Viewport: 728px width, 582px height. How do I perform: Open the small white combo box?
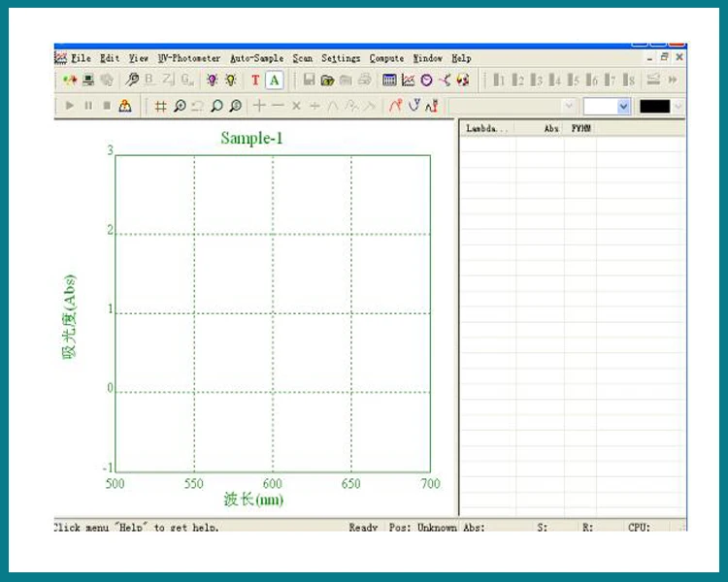click(x=607, y=107)
